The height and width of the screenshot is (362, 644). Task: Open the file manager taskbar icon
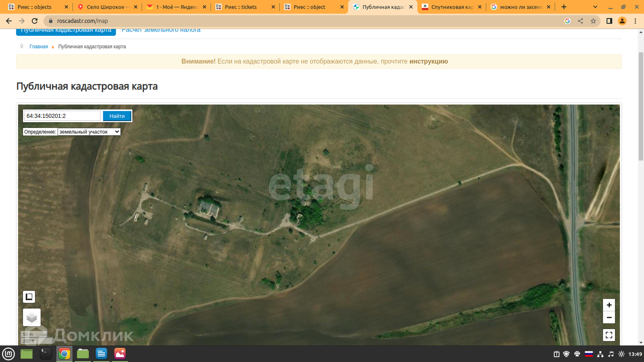tap(83, 354)
